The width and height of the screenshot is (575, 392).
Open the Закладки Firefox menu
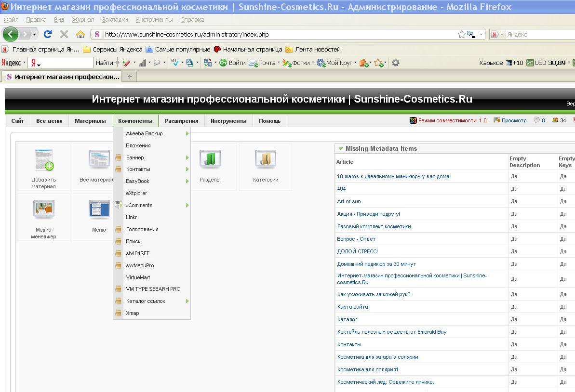point(115,19)
